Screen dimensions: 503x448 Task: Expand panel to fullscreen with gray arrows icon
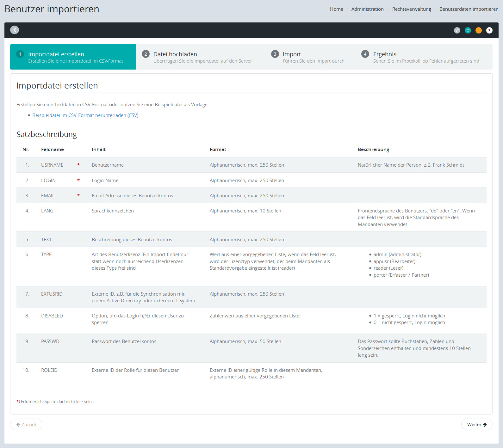click(457, 30)
